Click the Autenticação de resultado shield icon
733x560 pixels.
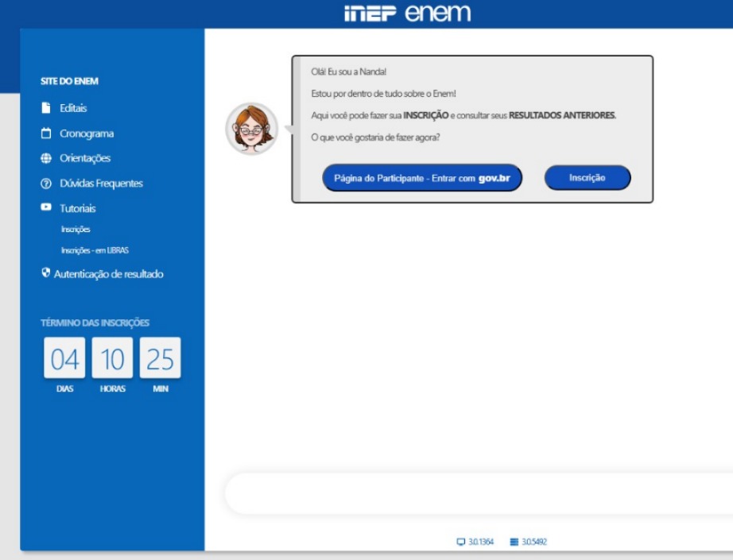pos(46,273)
